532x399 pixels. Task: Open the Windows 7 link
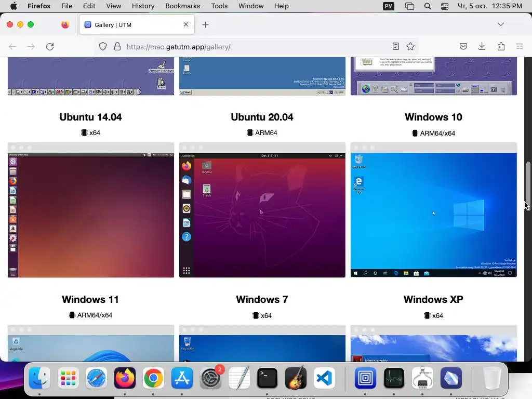[x=262, y=299]
